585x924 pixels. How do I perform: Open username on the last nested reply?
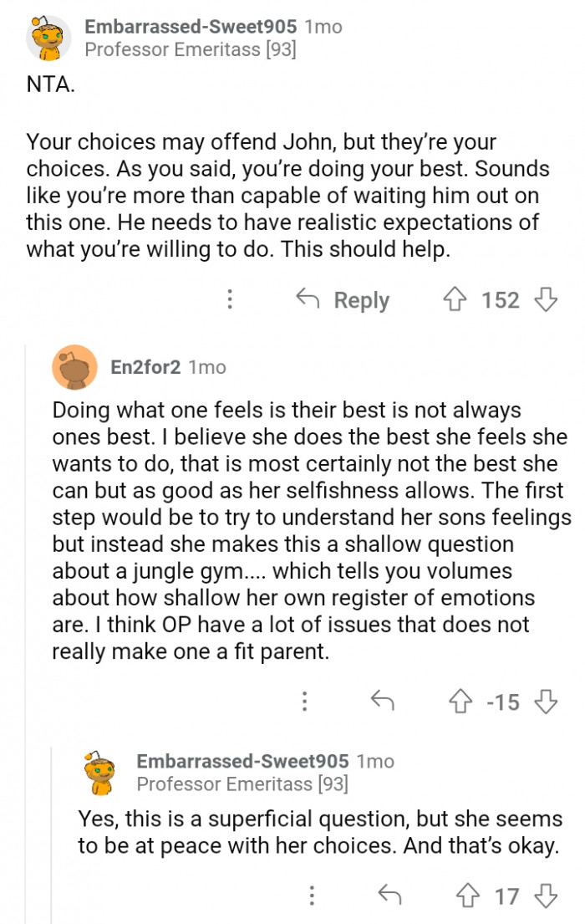(242, 762)
